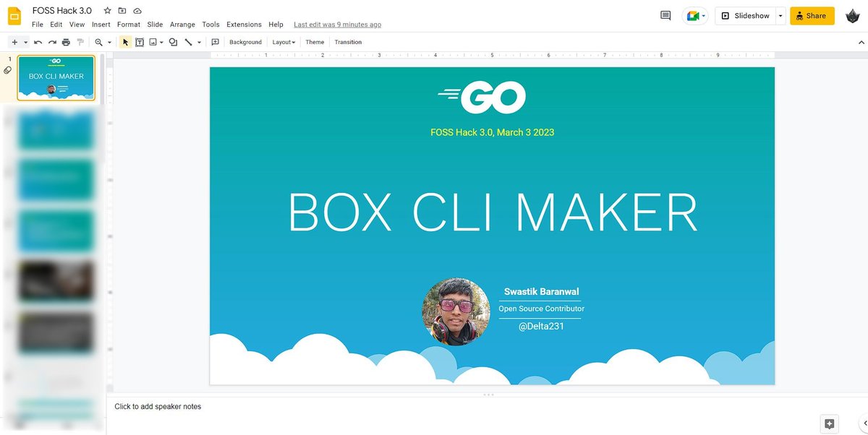Select the line tool

188,43
